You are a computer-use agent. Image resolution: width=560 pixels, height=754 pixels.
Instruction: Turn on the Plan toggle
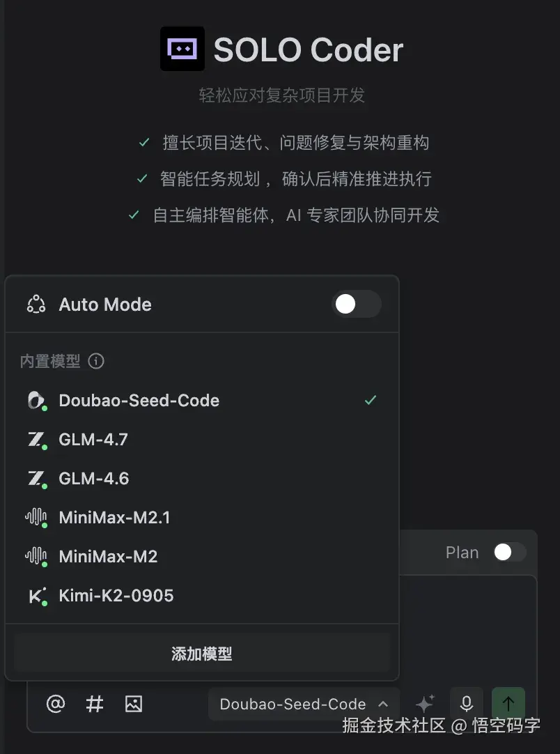(509, 552)
